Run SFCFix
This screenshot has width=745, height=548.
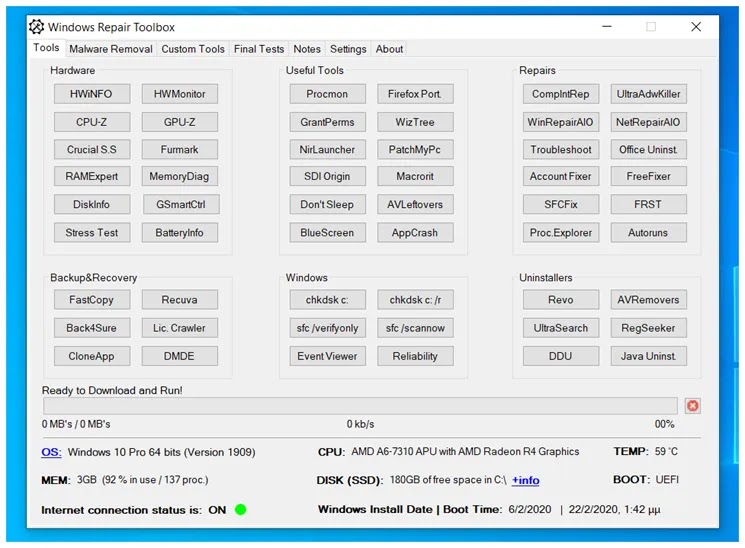point(561,204)
